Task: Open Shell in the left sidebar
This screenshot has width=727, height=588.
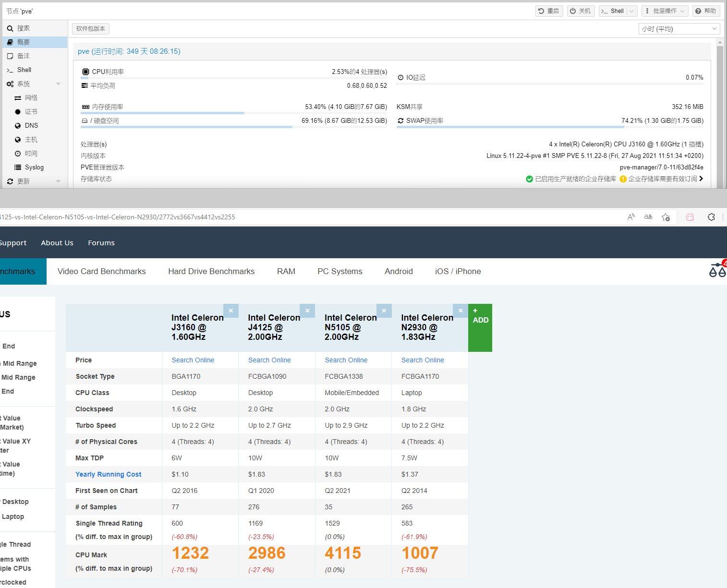Action: pyautogui.click(x=35, y=70)
